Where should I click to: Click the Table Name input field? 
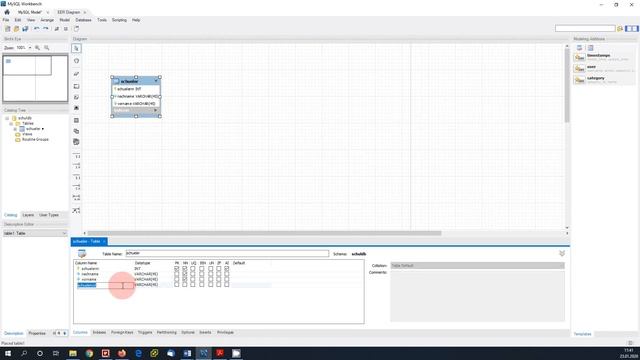point(227,253)
